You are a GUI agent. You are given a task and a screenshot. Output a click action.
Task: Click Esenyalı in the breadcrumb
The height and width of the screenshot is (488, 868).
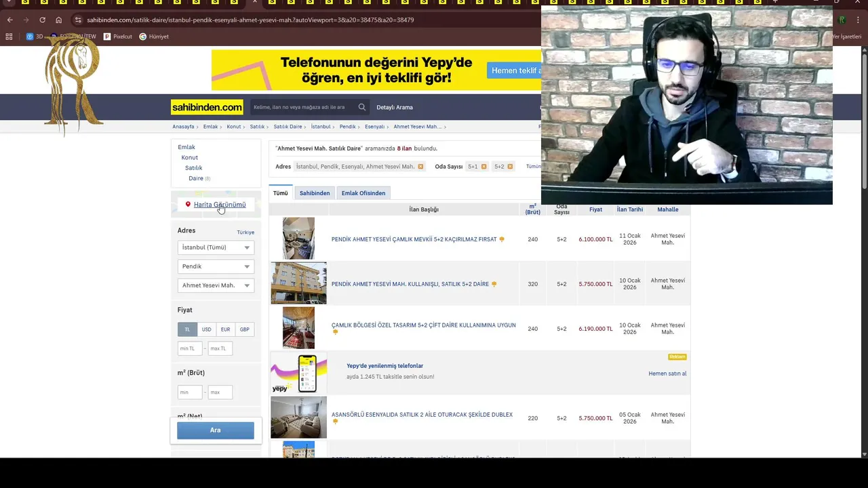(x=374, y=127)
